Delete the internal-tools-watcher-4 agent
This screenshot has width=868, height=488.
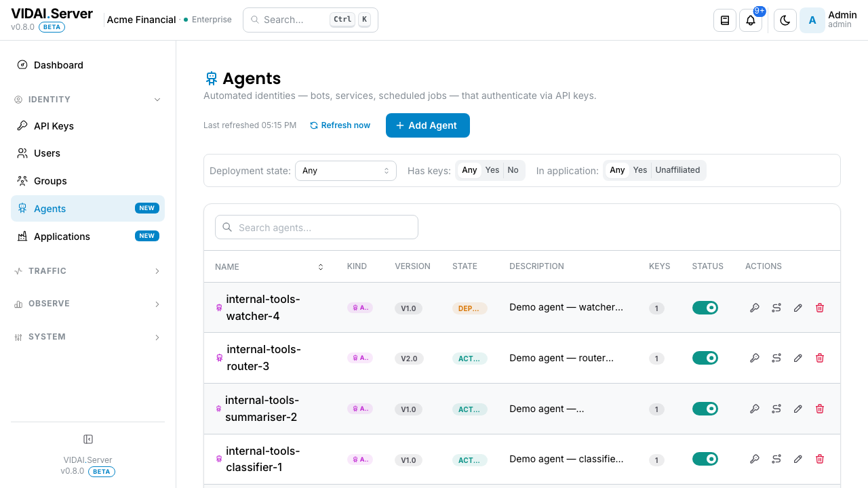pyautogui.click(x=820, y=308)
